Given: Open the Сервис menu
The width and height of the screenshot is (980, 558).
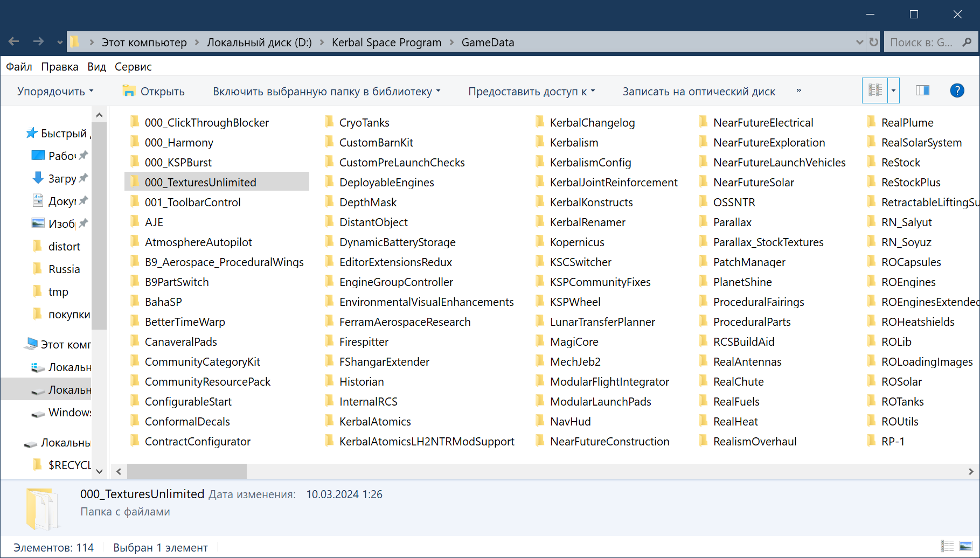Looking at the screenshot, I should pyautogui.click(x=133, y=67).
